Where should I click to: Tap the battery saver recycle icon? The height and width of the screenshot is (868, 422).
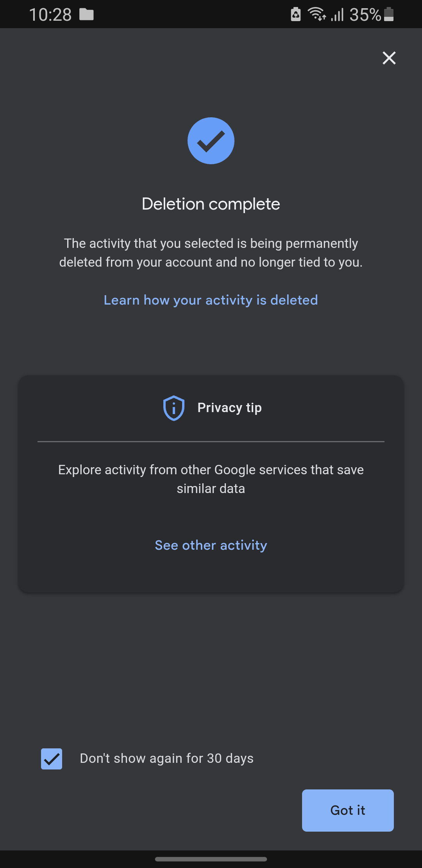[296, 14]
